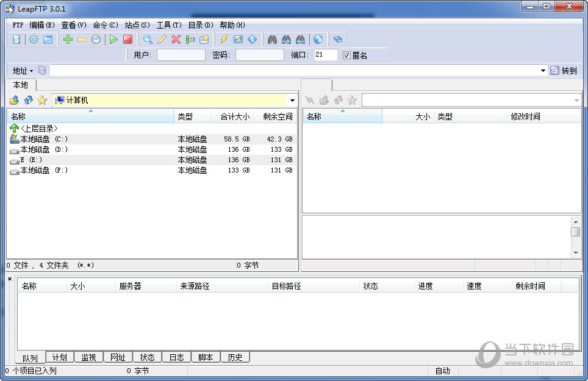Click the globe icon in toolbar
The height and width of the screenshot is (381, 588).
[x=318, y=40]
